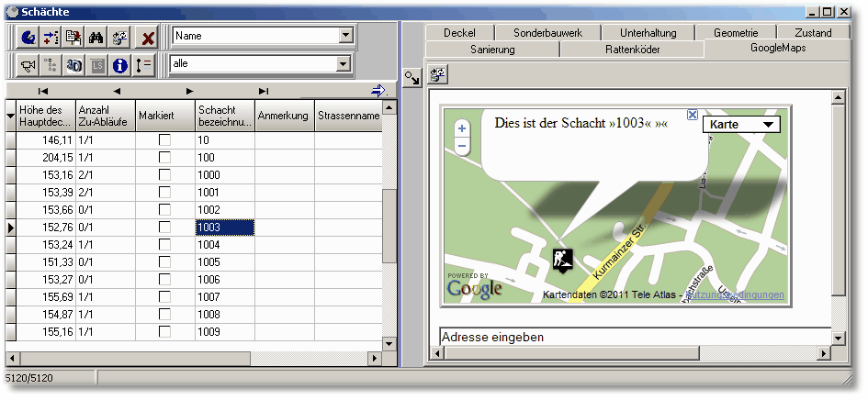Switch to the Sonderbauwerk tab
The height and width of the screenshot is (400, 868).
[548, 33]
